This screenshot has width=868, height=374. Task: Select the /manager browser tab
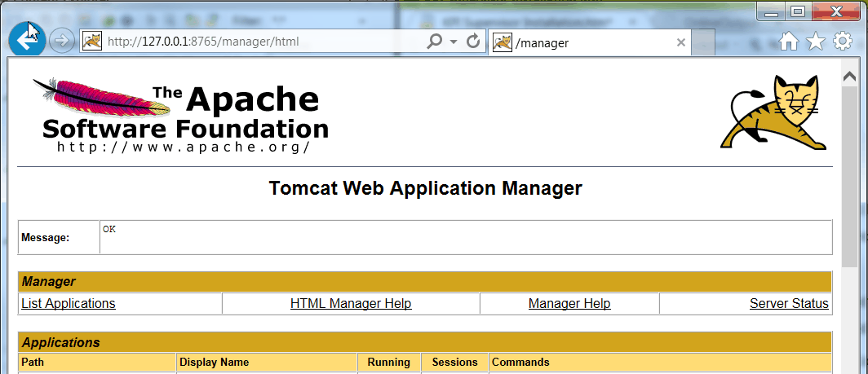(x=589, y=42)
